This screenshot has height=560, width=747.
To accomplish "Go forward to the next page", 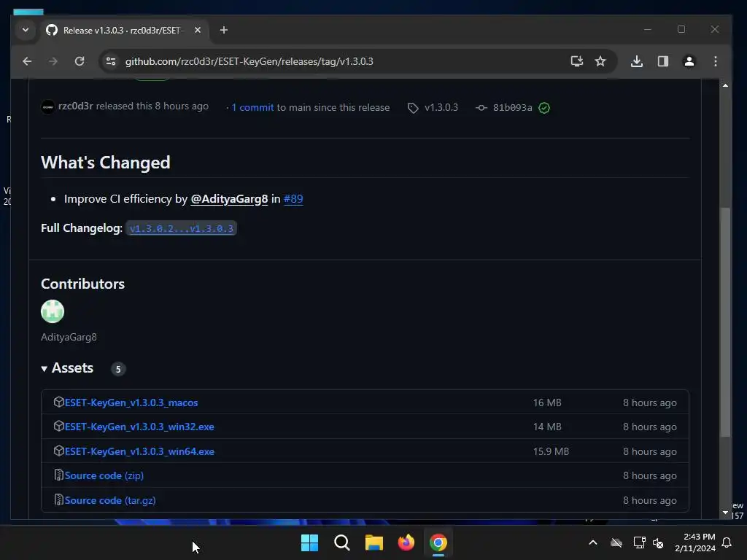I will (53, 61).
